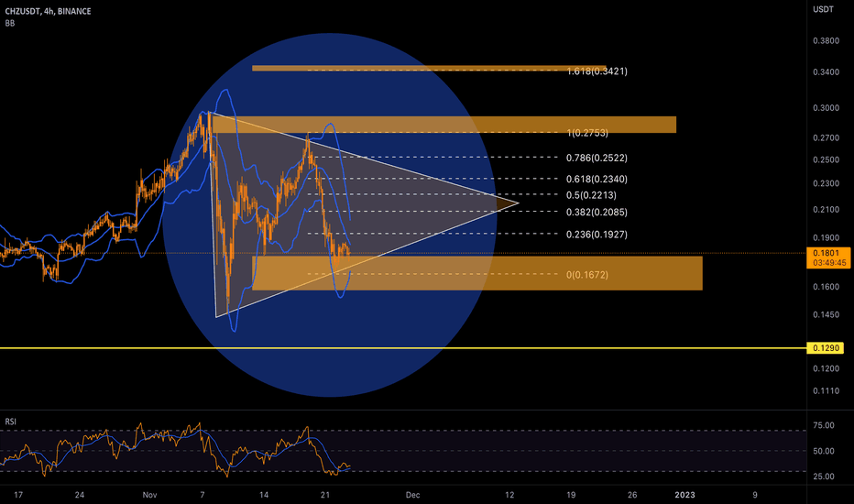
Task: Click the 9 date label on time axis
Action: [755, 495]
